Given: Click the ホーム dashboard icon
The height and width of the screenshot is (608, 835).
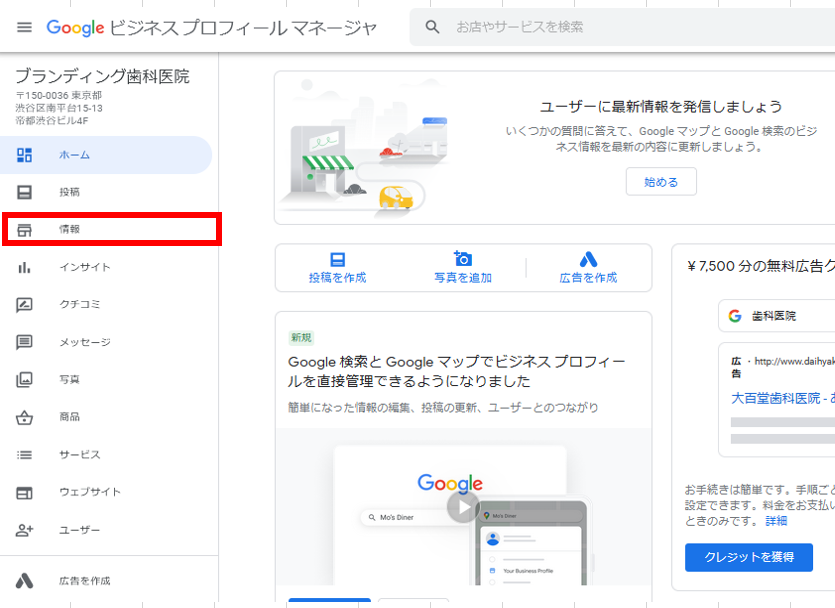Looking at the screenshot, I should [24, 155].
